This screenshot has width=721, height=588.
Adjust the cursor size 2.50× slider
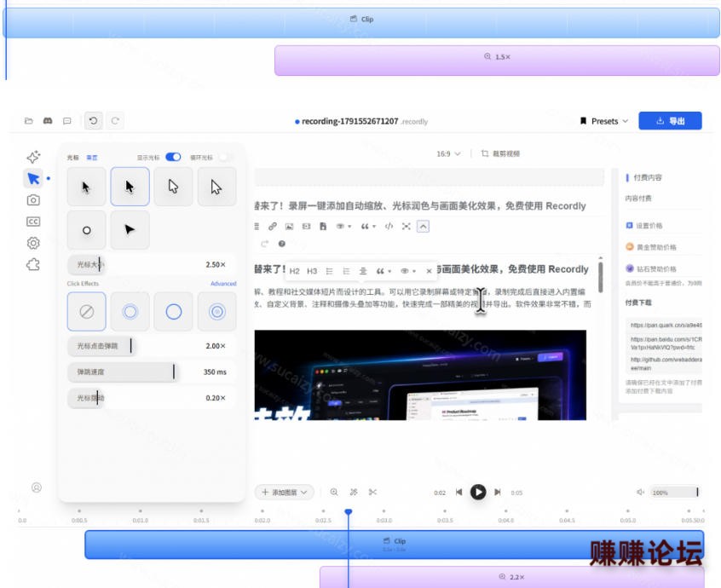tap(152, 264)
